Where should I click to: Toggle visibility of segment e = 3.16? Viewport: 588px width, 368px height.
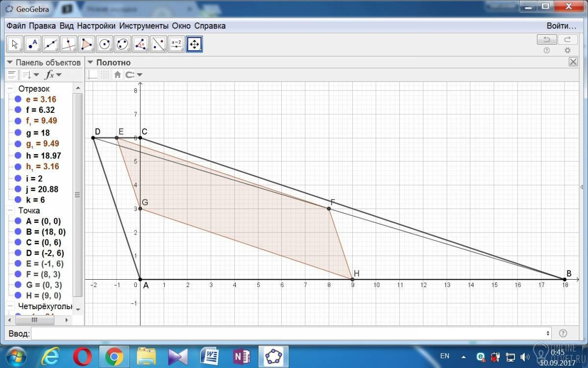18,99
